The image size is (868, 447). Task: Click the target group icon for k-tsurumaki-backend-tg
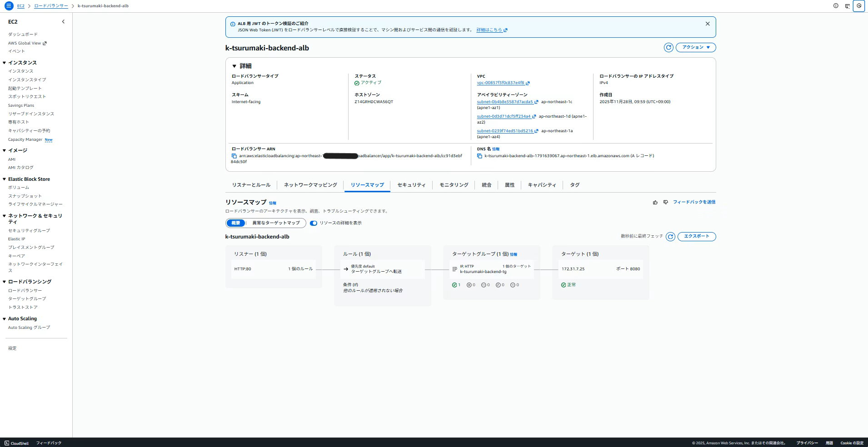click(x=455, y=269)
